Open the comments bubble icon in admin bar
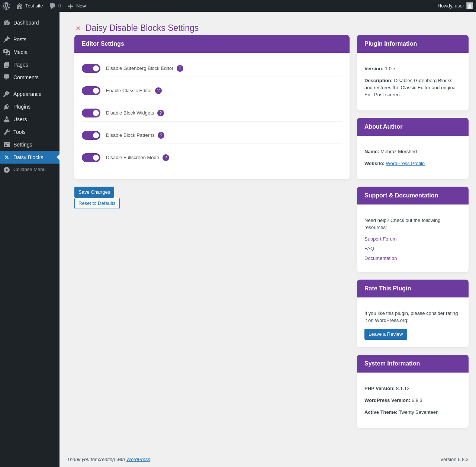Screen dimensions: 476x467 [x=52, y=6]
